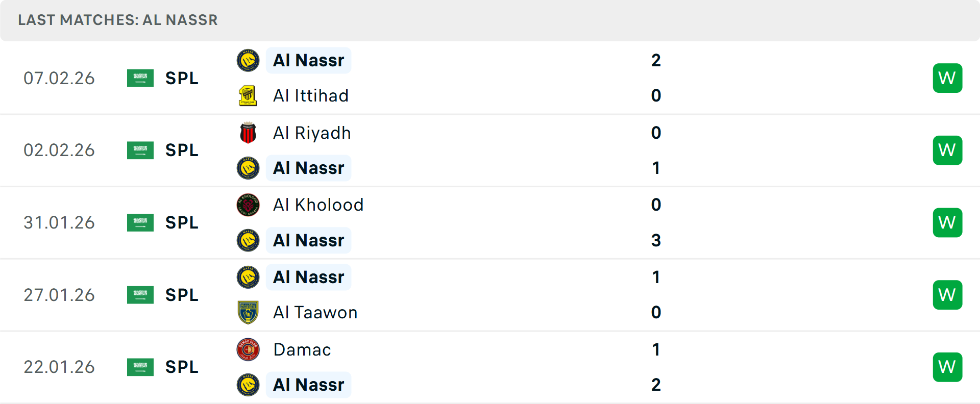The height and width of the screenshot is (404, 980).
Task: Click the Al Riyadh team crest
Action: click(x=248, y=133)
